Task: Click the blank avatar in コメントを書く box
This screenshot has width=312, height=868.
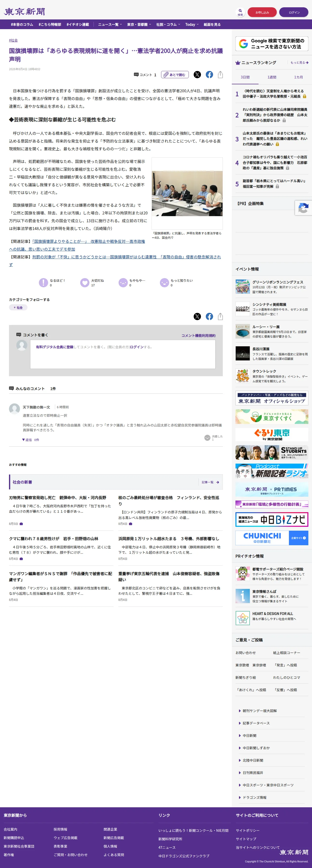Action: click(x=22, y=345)
